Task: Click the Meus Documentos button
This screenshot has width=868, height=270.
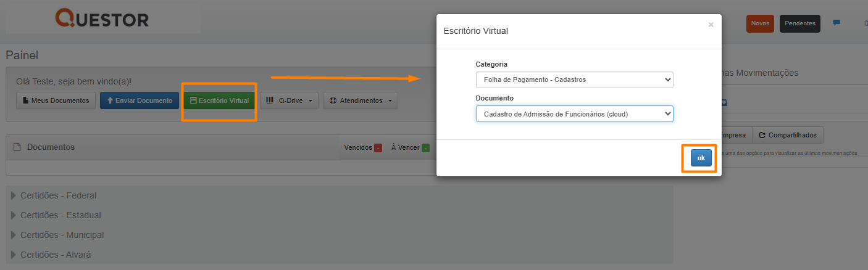Action: click(56, 100)
